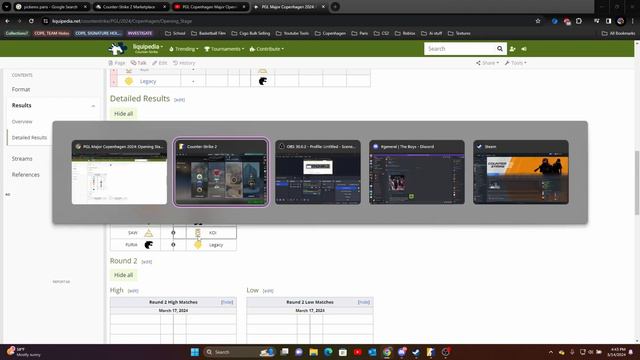
Task: Open the YouTube PGL Copenhagen Major tab
Action: [210, 7]
